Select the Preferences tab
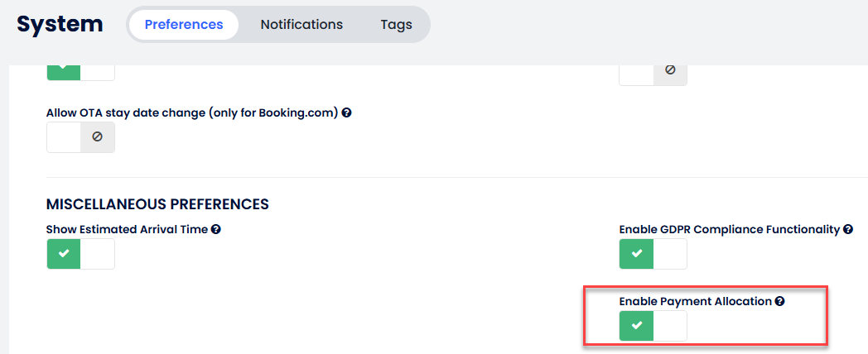868x354 pixels. (184, 25)
